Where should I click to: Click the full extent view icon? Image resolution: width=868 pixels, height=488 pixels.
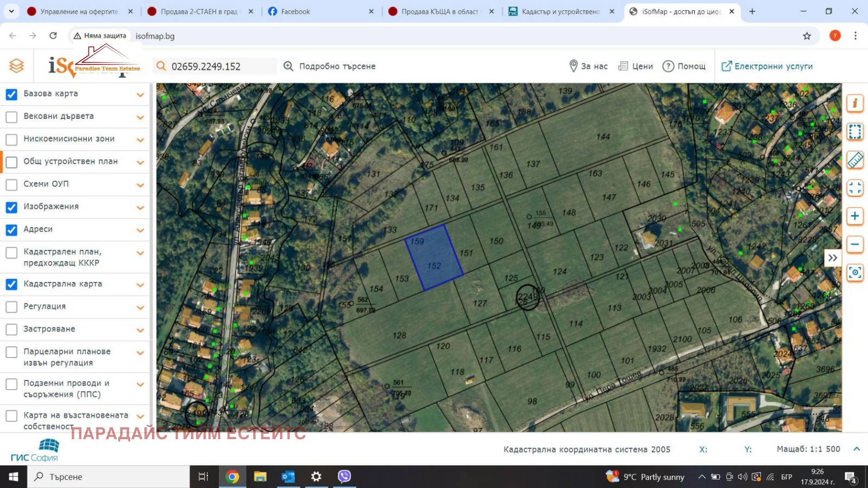[x=854, y=188]
